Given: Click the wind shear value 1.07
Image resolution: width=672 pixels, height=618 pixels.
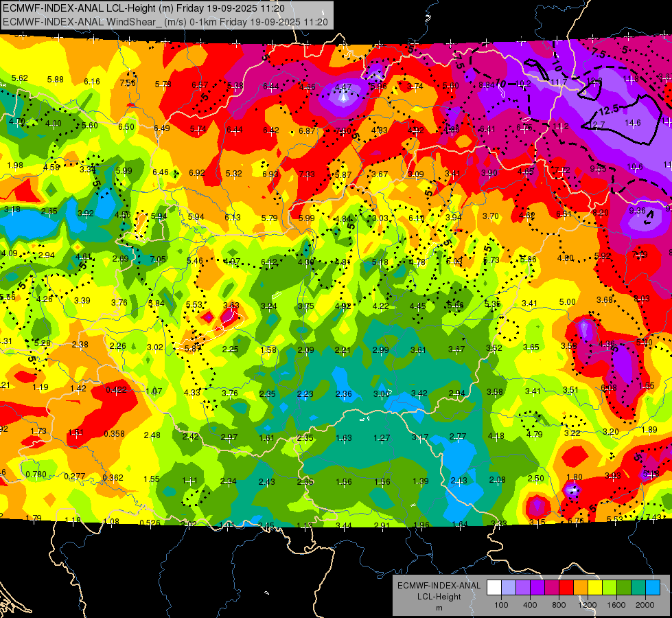Looking at the screenshot, I should (154, 391).
